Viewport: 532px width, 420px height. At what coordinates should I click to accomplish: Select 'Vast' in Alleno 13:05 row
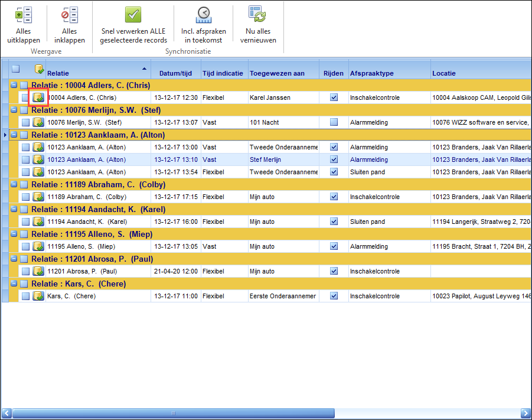(224, 246)
